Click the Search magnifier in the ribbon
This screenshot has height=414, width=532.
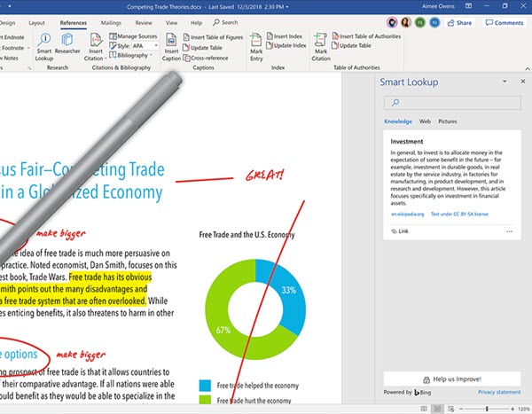coord(216,22)
